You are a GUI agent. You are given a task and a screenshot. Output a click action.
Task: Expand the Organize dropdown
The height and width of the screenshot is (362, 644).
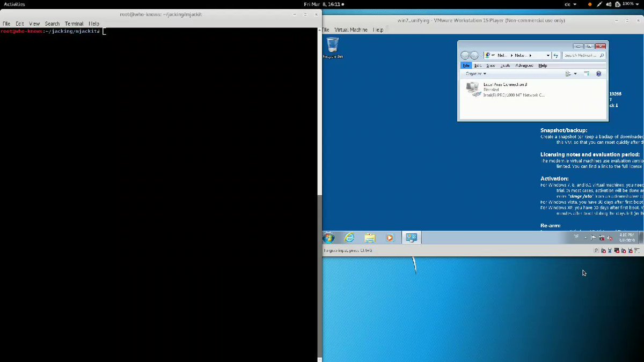475,73
